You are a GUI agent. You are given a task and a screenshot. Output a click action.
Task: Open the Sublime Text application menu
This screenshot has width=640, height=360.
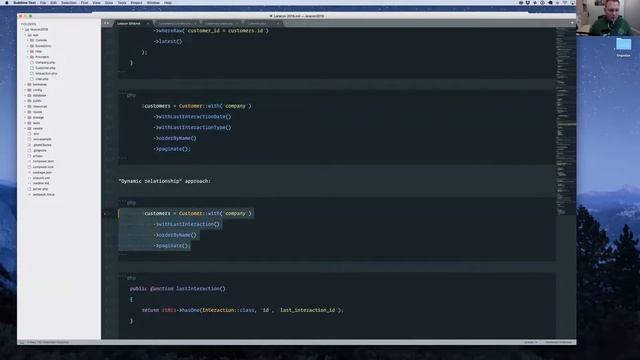point(24,2)
